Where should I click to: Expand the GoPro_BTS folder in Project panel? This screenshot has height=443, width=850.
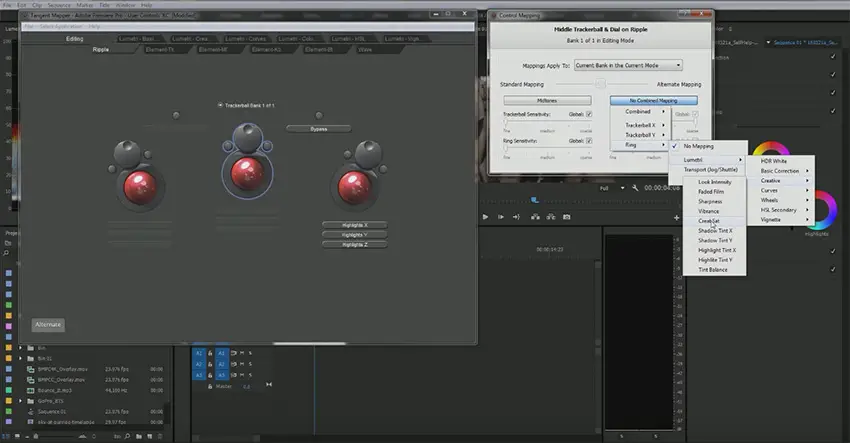coord(21,401)
